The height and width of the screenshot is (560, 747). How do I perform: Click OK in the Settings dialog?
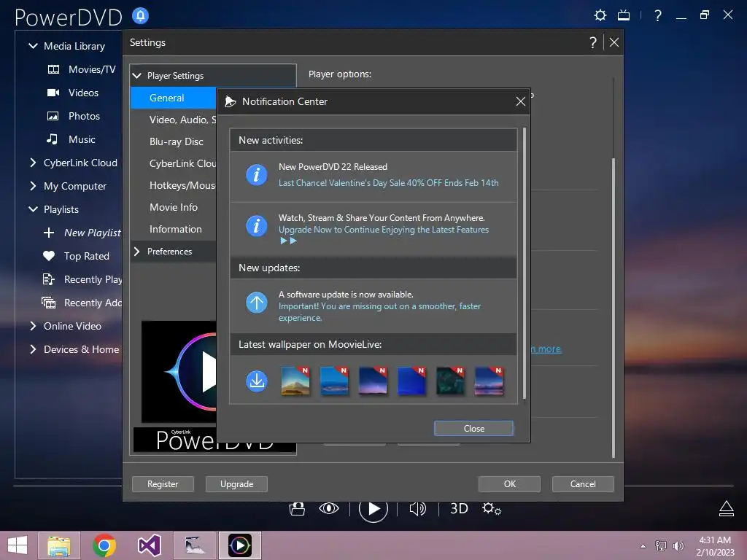(509, 484)
